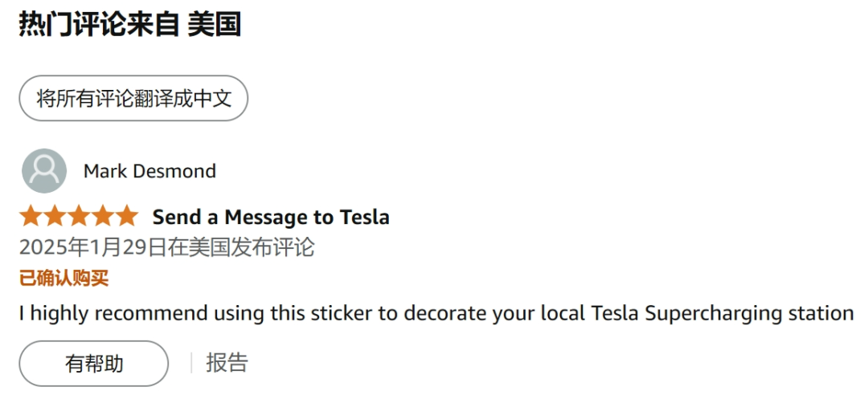The width and height of the screenshot is (868, 395).
Task: Translate all reviews into Chinese
Action: (x=133, y=99)
